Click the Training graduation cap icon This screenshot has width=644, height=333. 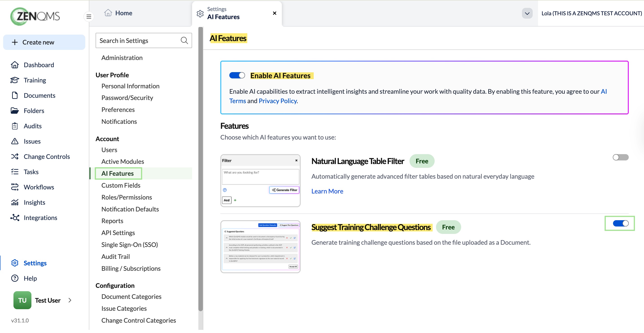tap(15, 80)
